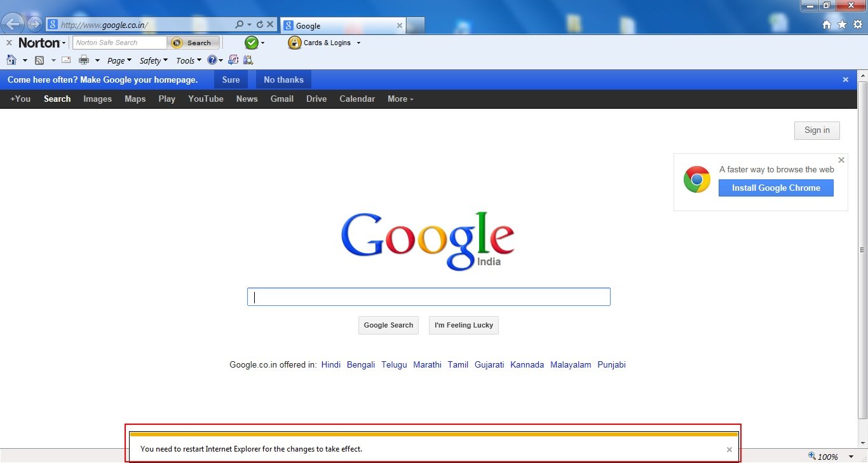Expand the RSS feeds dropdown arrow
The width and height of the screenshot is (868, 463).
pyautogui.click(x=53, y=60)
